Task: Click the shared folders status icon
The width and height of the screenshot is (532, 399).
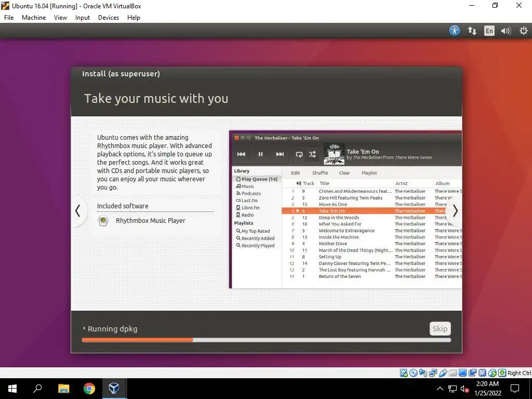Action: point(453,373)
